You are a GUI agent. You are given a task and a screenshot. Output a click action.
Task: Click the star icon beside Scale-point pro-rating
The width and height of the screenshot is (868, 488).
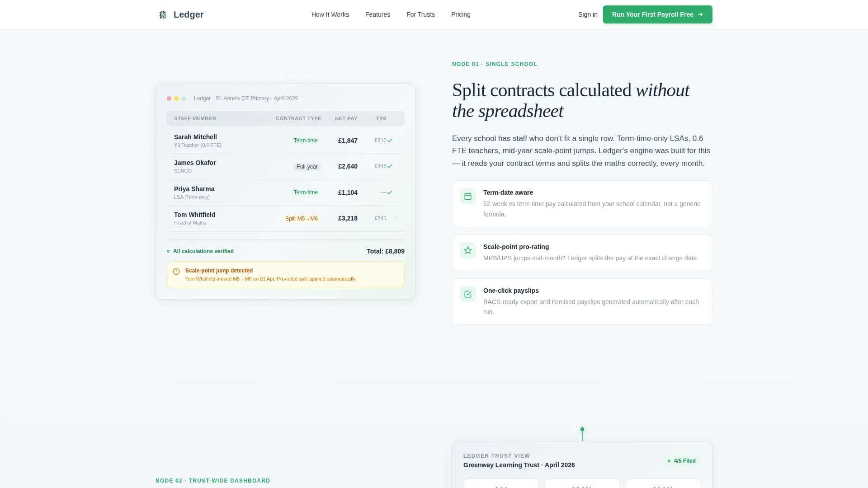point(468,250)
